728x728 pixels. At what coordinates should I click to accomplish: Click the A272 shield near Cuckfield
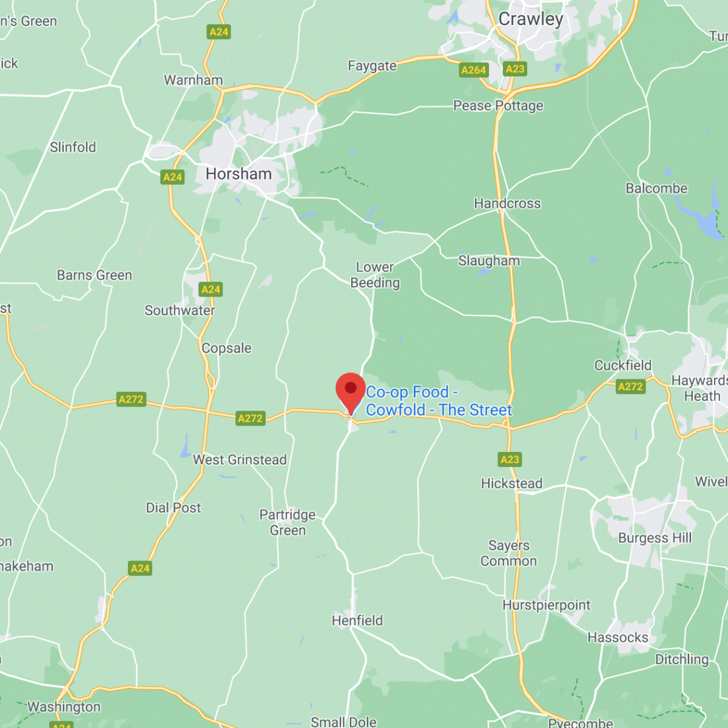pos(630,386)
